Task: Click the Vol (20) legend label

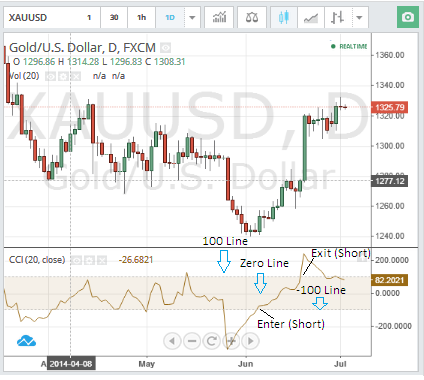Action: click(x=23, y=76)
